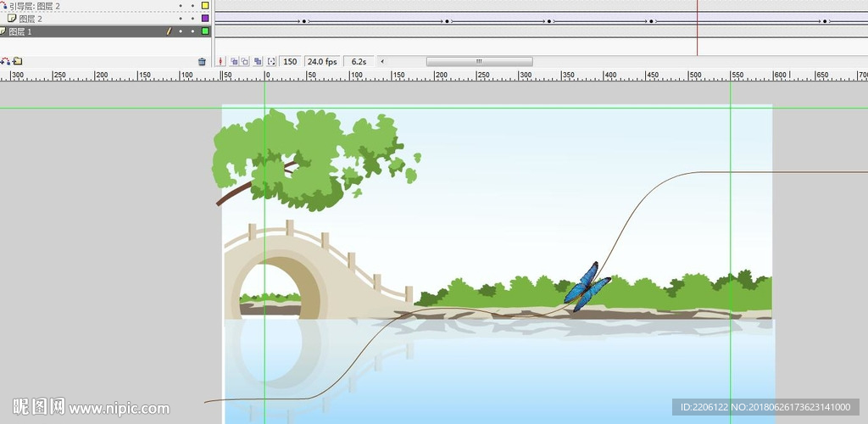This screenshot has width=868, height=424.
Task: Click the yellow outline swatch of guide layer
Action: [205, 6]
